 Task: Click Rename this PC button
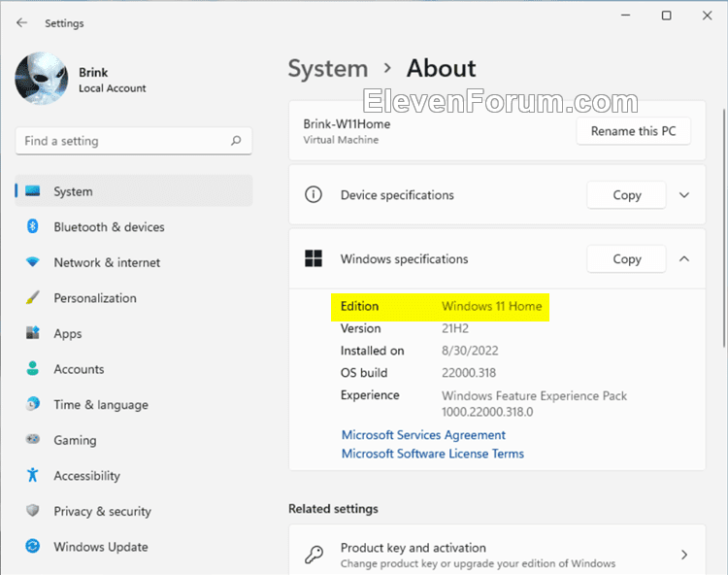633,131
